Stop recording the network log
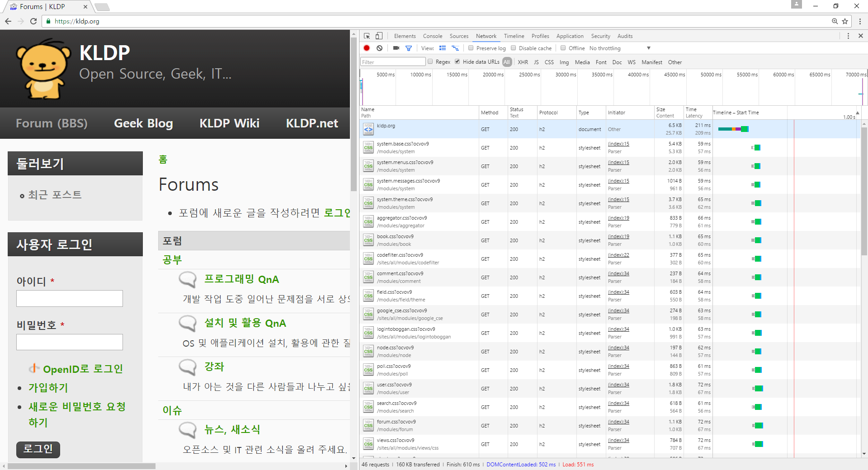 point(366,48)
